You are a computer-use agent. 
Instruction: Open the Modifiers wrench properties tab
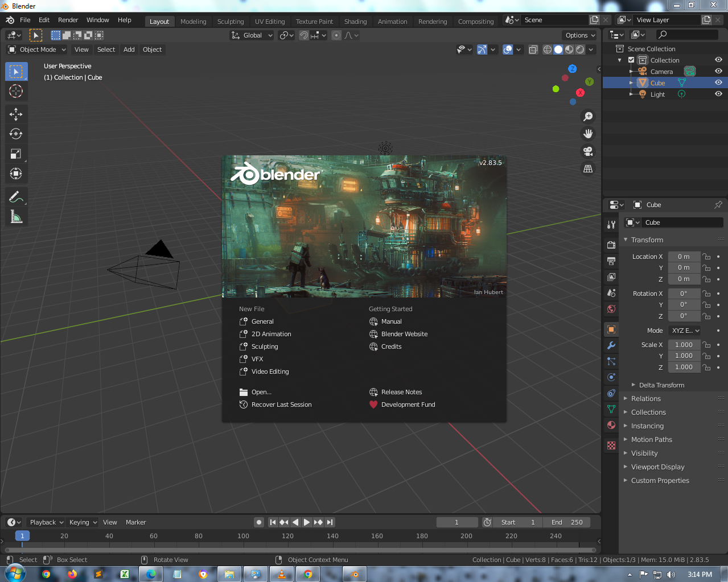[611, 345]
